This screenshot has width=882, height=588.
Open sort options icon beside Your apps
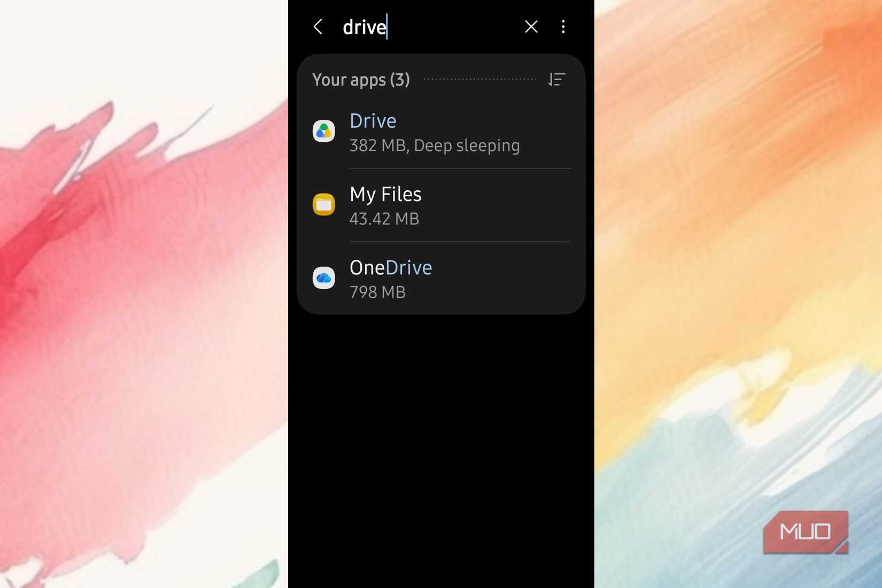[556, 80]
